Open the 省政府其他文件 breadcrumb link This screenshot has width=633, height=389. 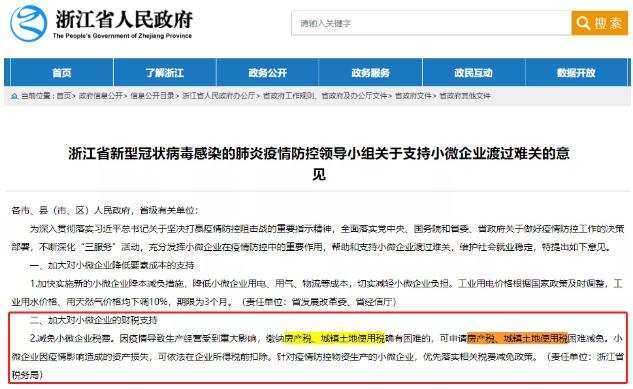(465, 96)
